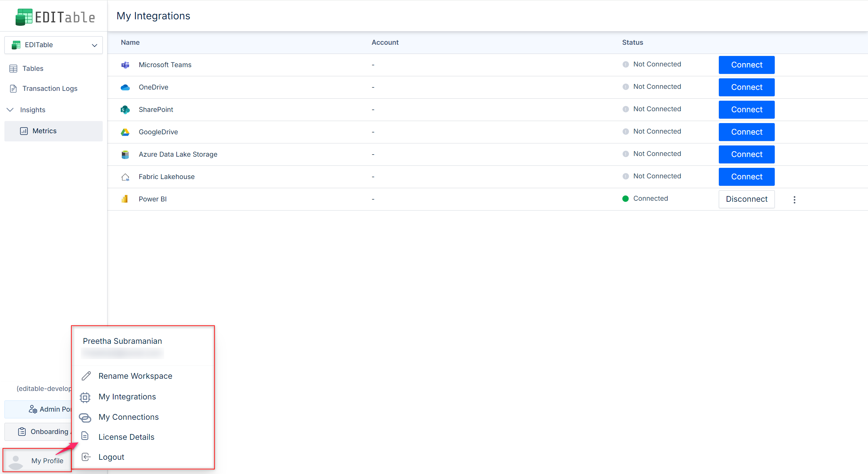Connect the Microsoft Teams integration
868x474 pixels.
pos(746,65)
